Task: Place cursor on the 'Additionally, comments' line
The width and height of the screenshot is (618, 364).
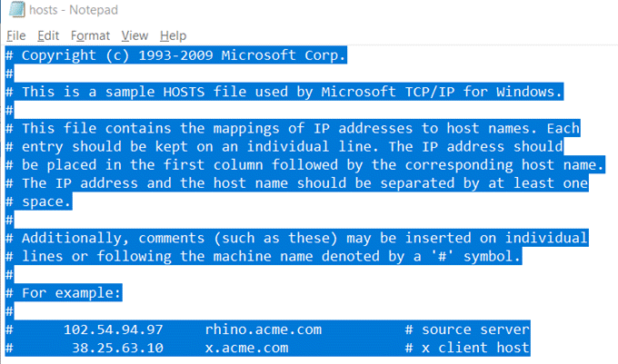Action: 304,238
